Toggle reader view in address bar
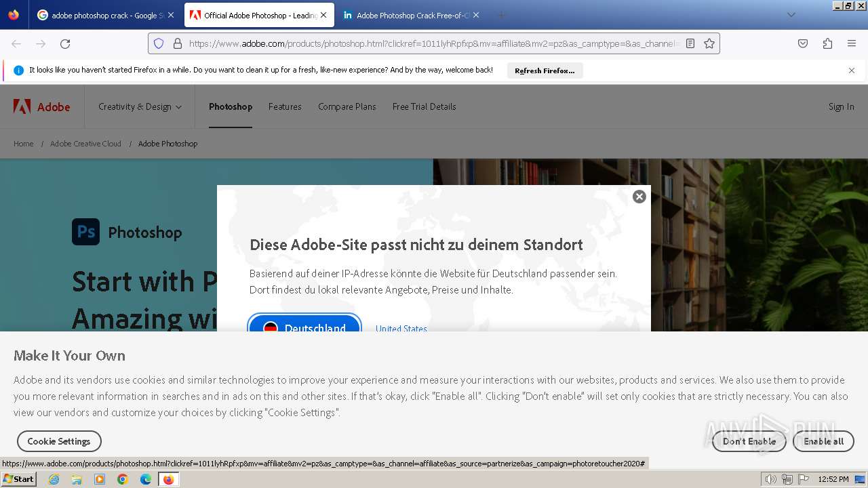 (x=690, y=43)
